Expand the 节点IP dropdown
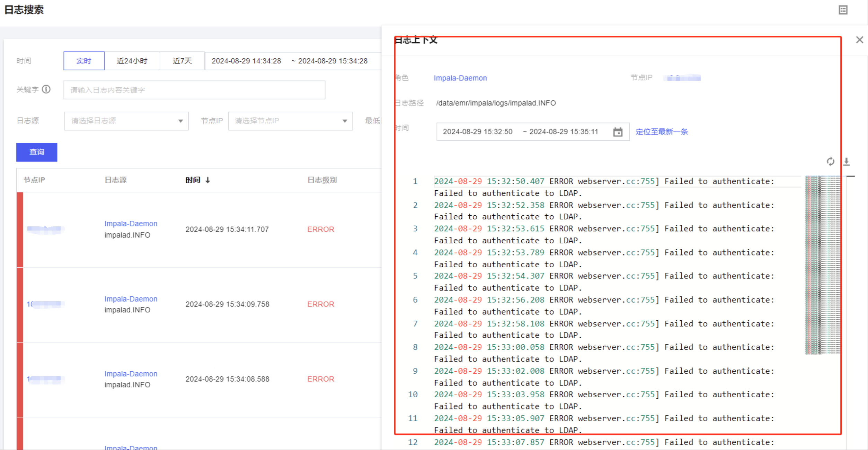868x450 pixels. point(290,121)
